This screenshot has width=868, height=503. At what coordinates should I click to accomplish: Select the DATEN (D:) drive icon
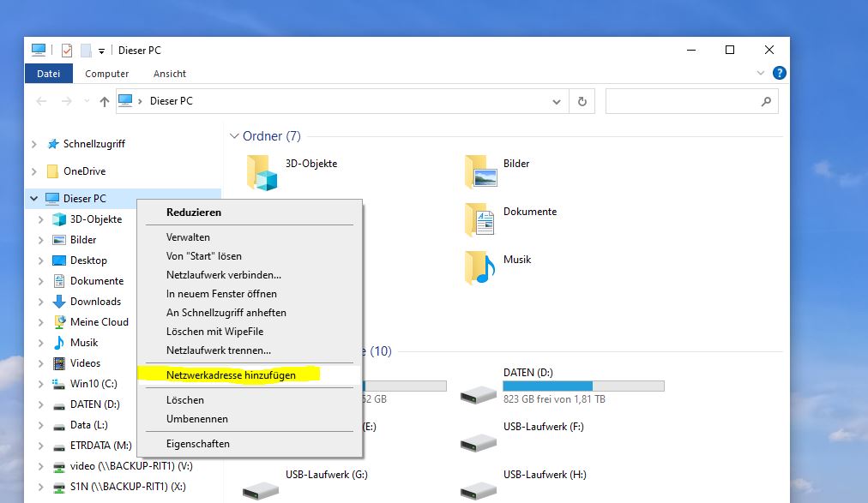click(479, 394)
